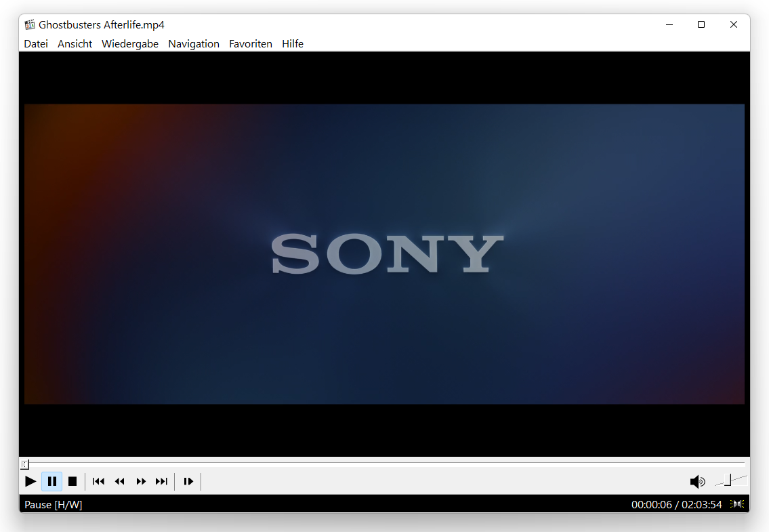Open the Navigation menu
This screenshot has height=532, width=769.
pos(194,43)
